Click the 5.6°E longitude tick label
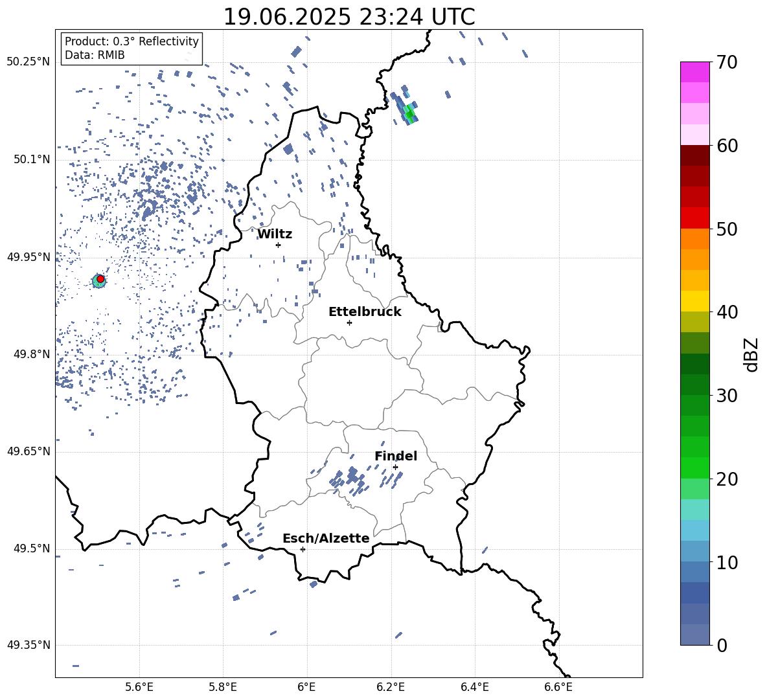 coord(139,687)
